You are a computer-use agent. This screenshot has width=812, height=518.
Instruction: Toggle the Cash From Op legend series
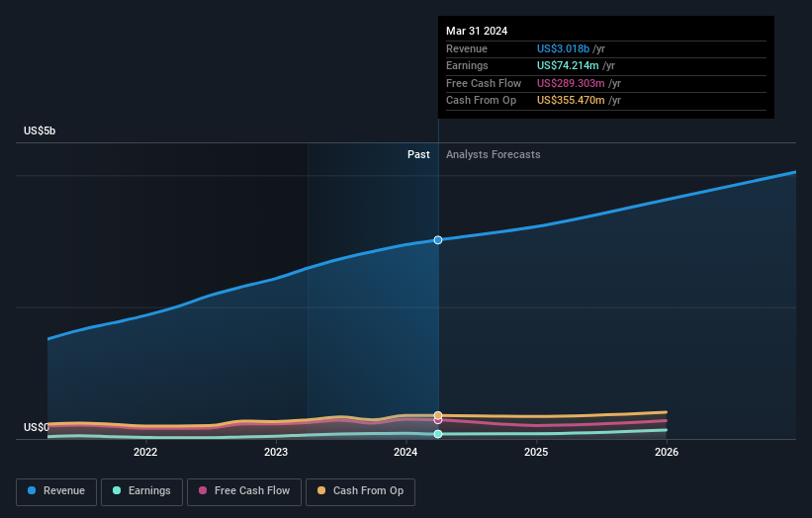360,491
